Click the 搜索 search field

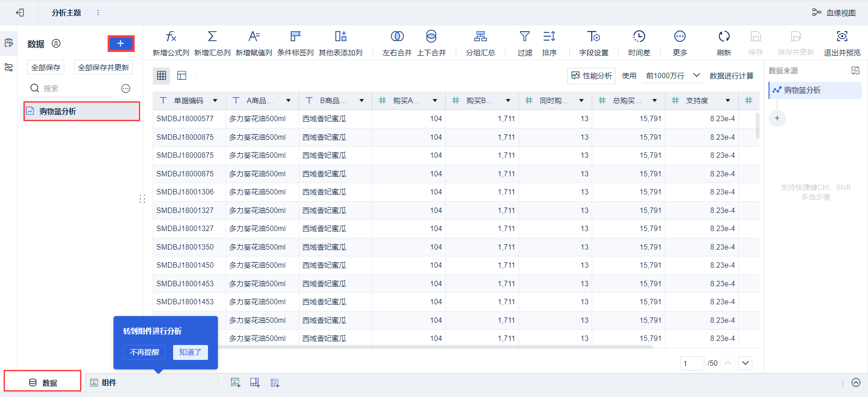click(x=77, y=89)
